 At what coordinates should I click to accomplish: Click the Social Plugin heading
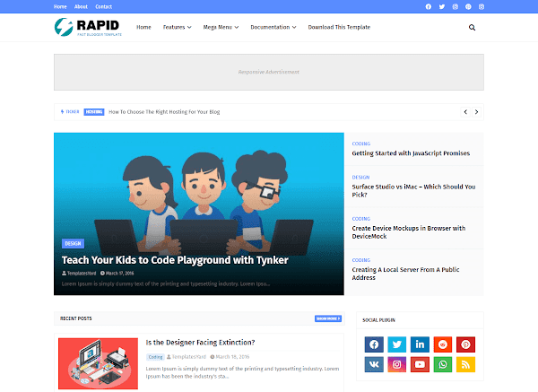pyautogui.click(x=378, y=320)
